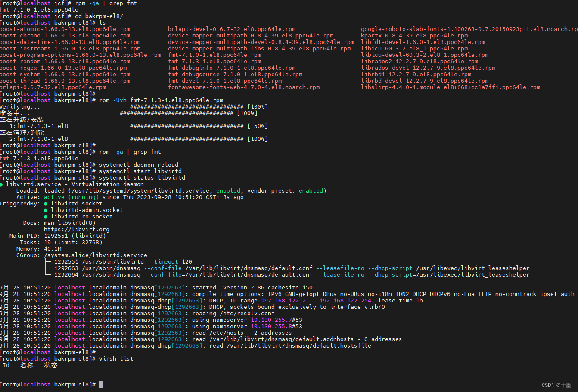578x392 pixels.
Task: Select the nameserver address 10.130.255.8#53
Action: click(277, 327)
